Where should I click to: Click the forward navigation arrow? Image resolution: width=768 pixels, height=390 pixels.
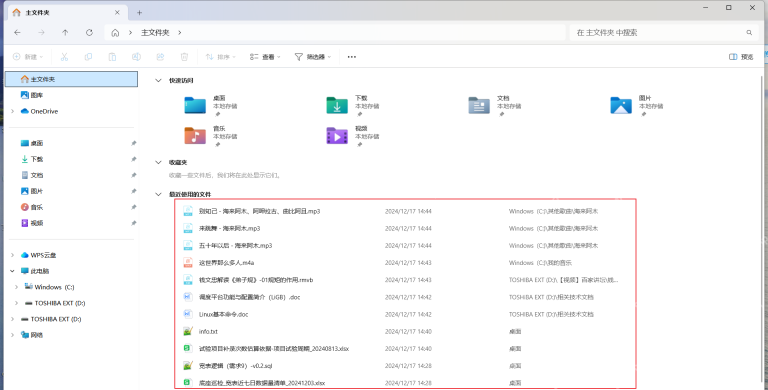point(42,32)
